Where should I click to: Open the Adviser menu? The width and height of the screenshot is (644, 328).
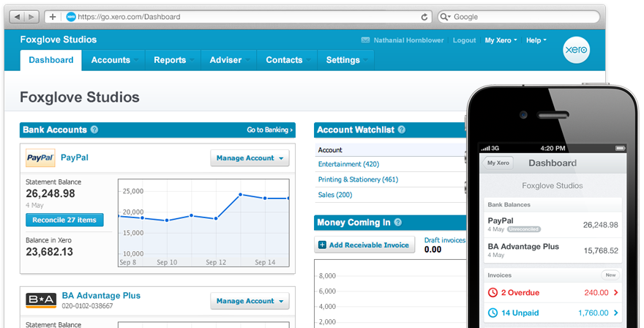coord(229,60)
